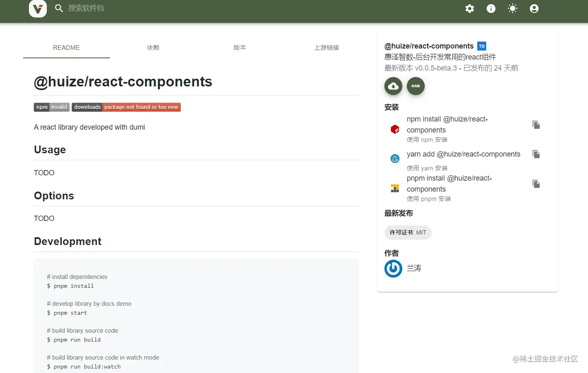Click the author avatar for 兰涛
Screen dimensions: 588x373
point(393,269)
